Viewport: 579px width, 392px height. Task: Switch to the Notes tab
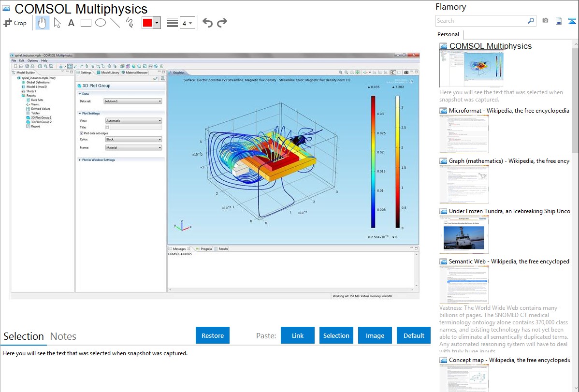[63, 336]
